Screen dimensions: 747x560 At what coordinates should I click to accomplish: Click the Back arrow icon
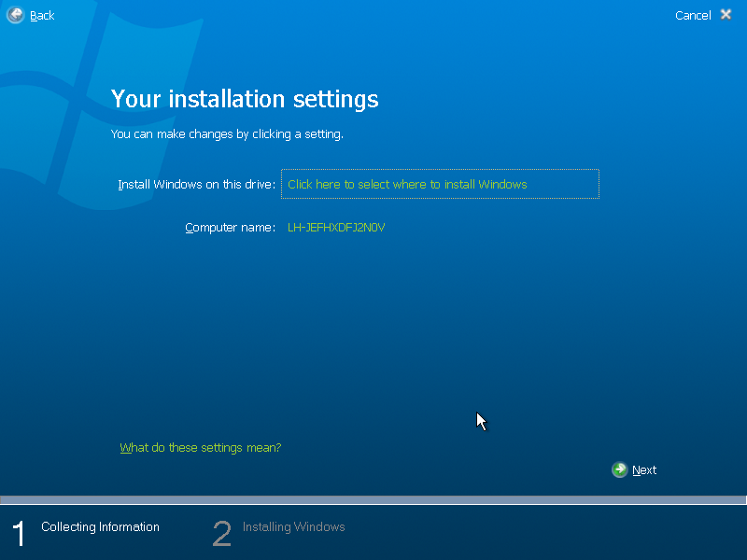click(15, 15)
